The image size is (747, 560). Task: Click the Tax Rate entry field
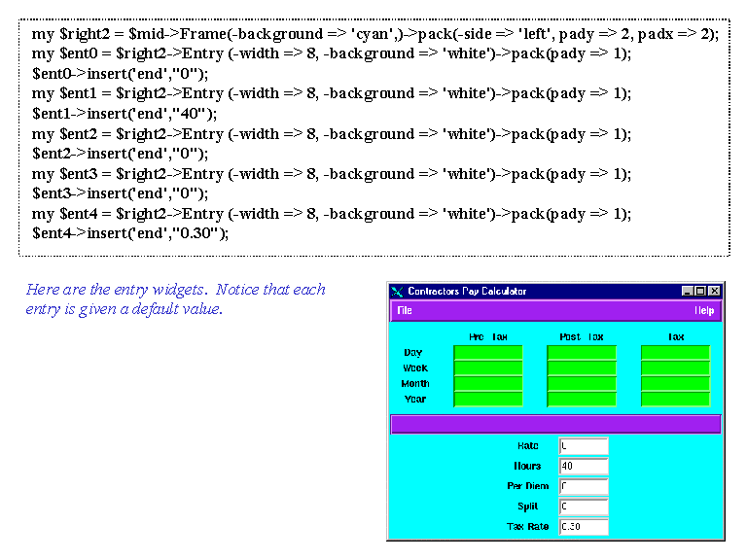(x=584, y=527)
